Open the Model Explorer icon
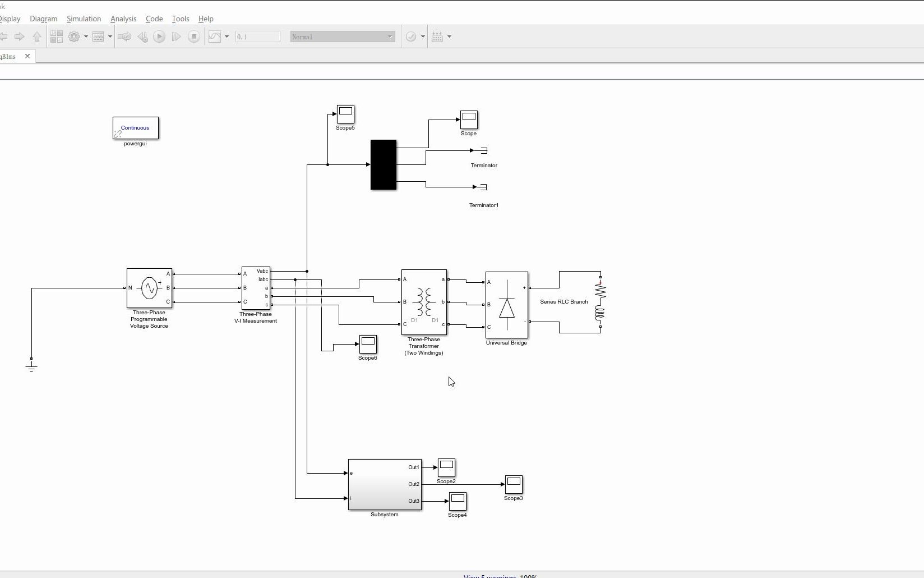 pos(98,36)
